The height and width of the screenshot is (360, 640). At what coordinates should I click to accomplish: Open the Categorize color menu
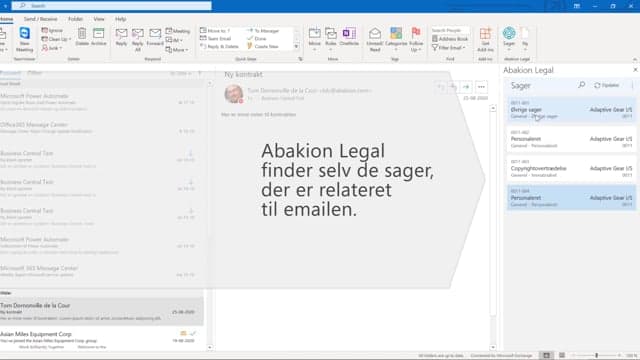pos(396,40)
